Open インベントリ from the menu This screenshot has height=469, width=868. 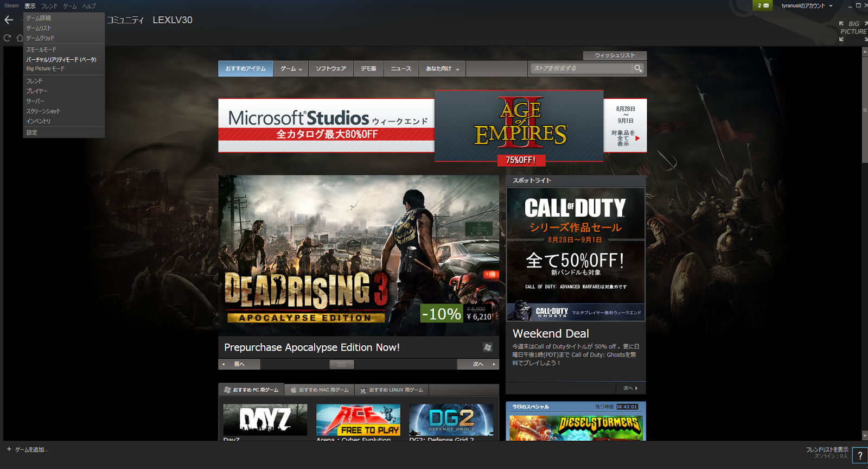[x=63, y=121]
